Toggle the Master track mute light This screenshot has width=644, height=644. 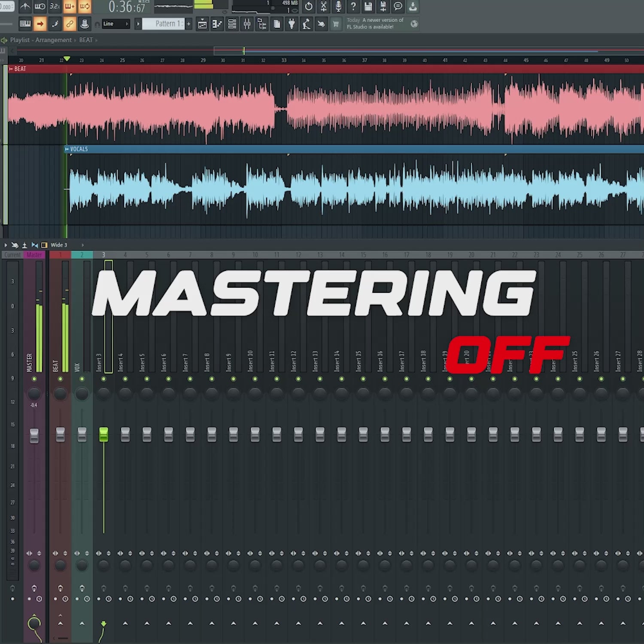pos(34,379)
